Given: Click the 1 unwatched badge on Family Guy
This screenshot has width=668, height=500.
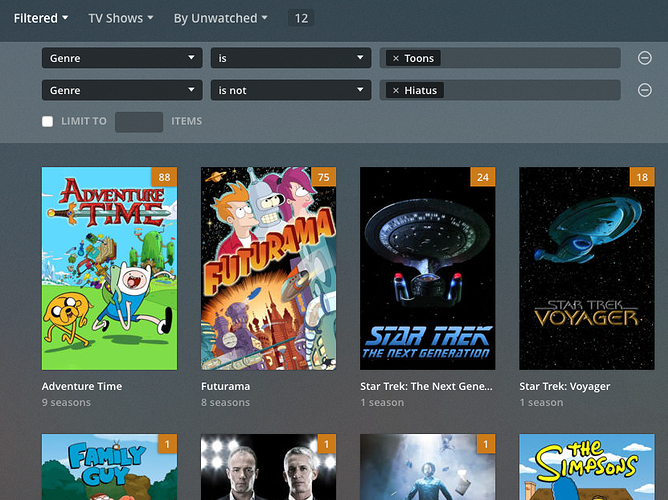Looking at the screenshot, I should pyautogui.click(x=167, y=444).
